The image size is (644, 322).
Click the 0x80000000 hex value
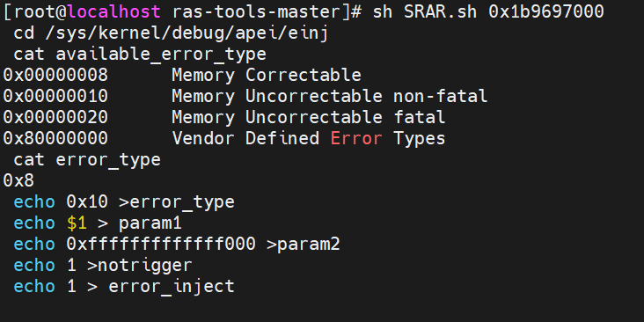(55, 138)
